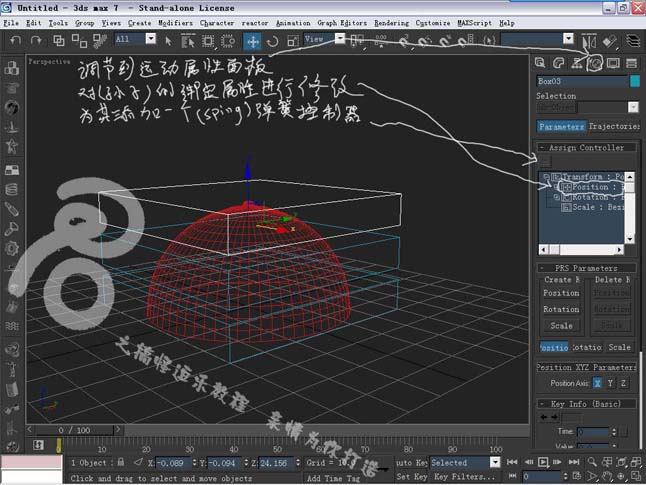Select Position Axis Z button
The image size is (646, 485).
pos(623,383)
